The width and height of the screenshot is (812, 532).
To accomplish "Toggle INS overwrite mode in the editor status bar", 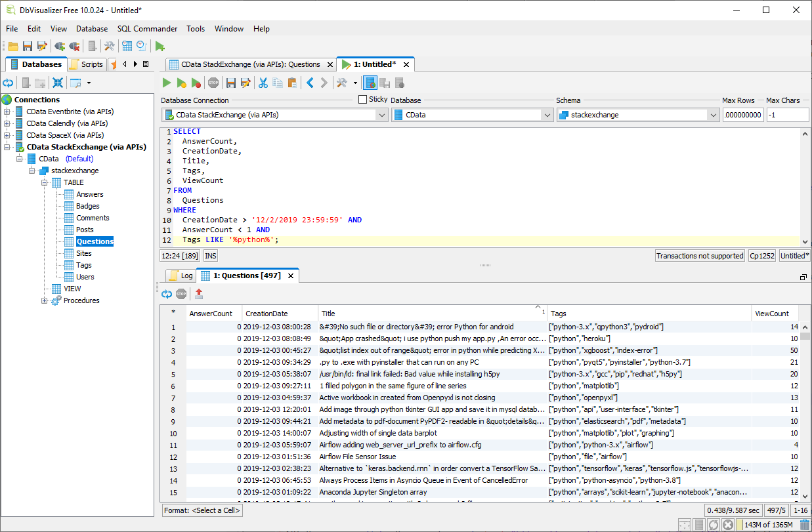I will 210,255.
